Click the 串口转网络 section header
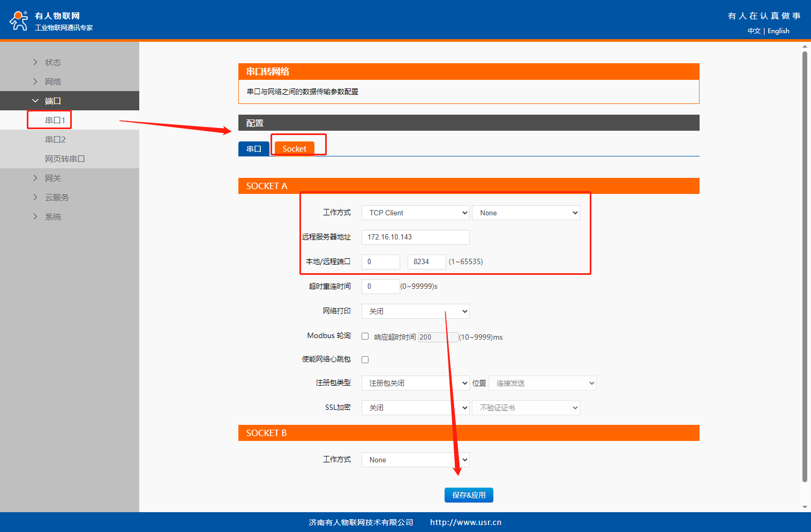Screen dimensions: 811x532 (469, 72)
